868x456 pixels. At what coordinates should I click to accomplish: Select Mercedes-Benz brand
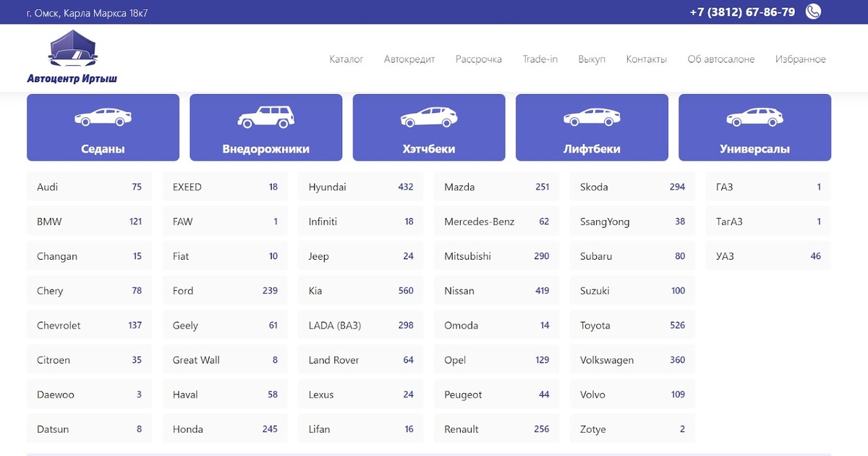point(497,221)
